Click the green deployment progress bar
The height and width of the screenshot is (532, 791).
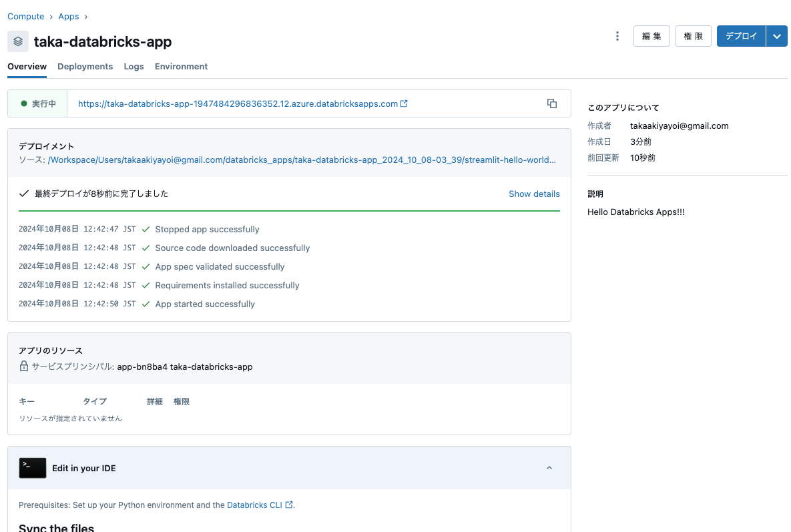tap(289, 211)
